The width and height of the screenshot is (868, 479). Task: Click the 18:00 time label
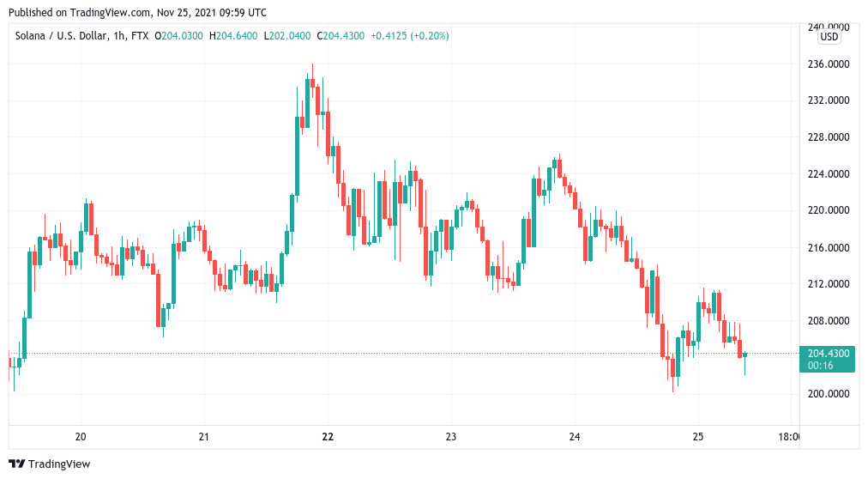click(x=787, y=436)
